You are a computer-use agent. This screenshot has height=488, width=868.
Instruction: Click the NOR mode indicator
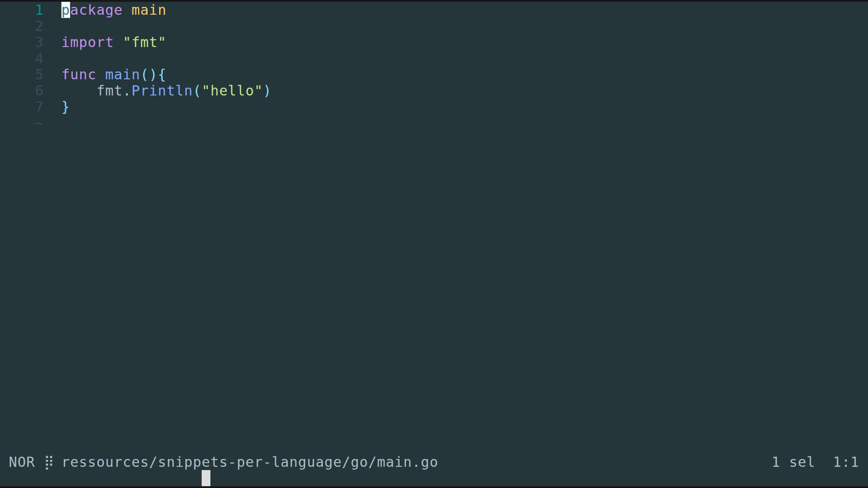pyautogui.click(x=22, y=462)
